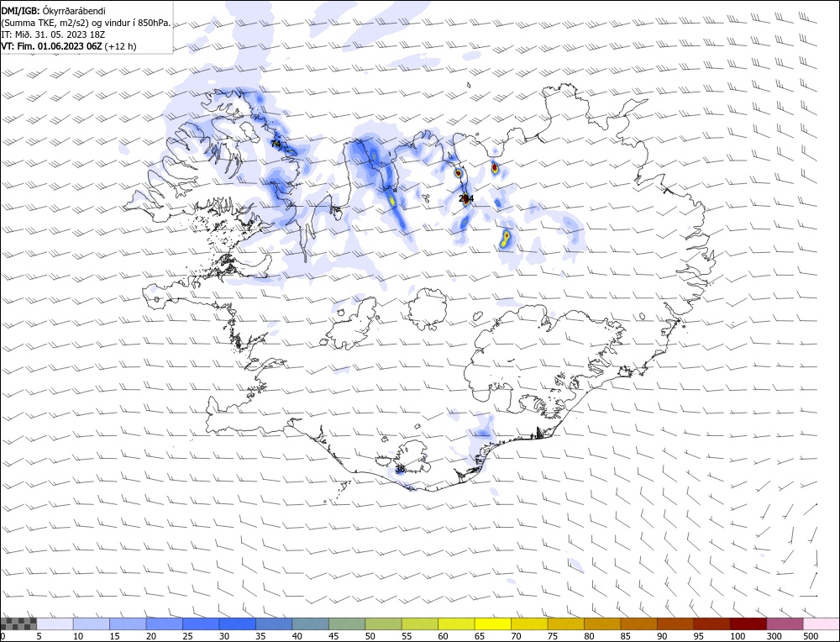
Task: Click the 45–50 green legend swatch
Action: click(x=347, y=624)
